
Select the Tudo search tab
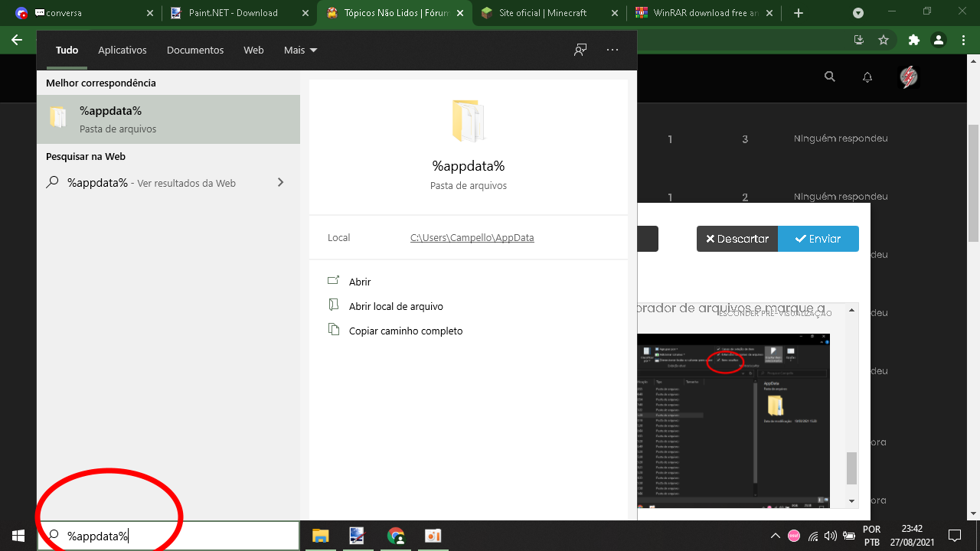click(67, 50)
